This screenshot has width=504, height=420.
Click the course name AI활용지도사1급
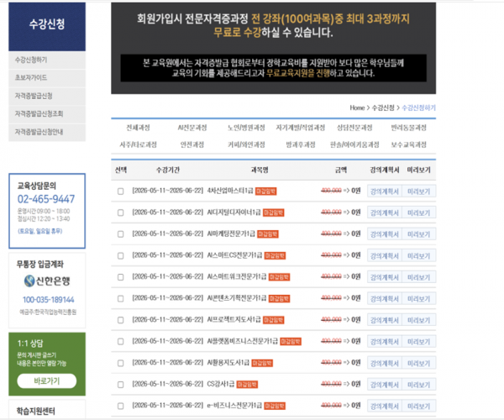point(228,363)
